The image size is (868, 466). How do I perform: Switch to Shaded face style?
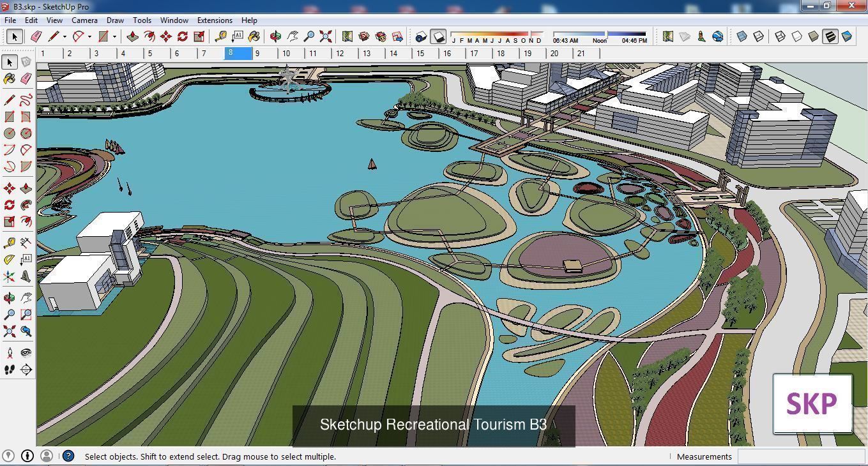click(x=813, y=36)
